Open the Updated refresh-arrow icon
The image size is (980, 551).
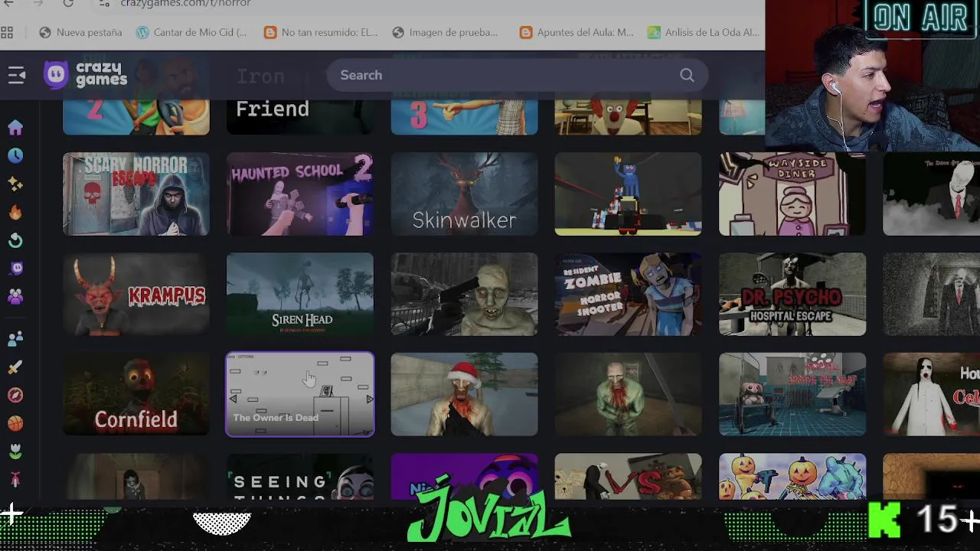point(15,240)
